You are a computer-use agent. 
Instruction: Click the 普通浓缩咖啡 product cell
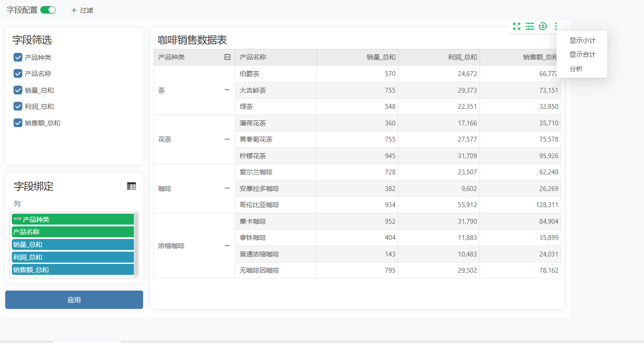(276, 254)
